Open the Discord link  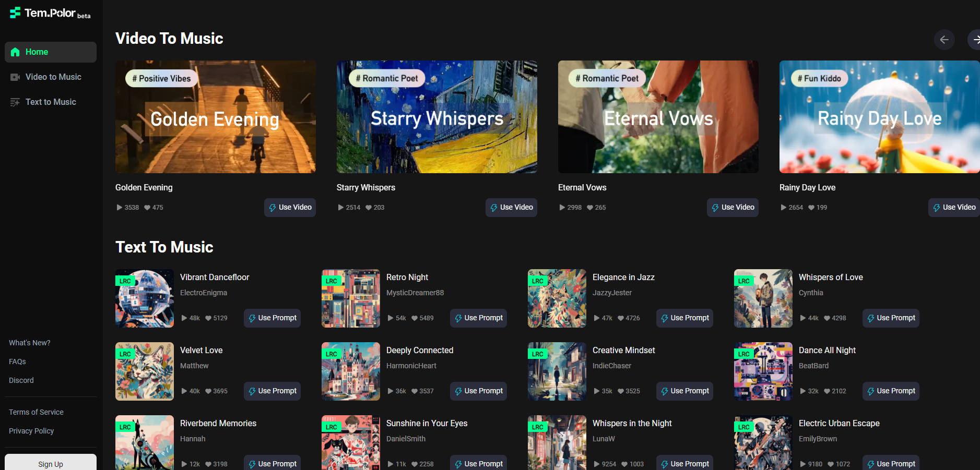point(21,380)
